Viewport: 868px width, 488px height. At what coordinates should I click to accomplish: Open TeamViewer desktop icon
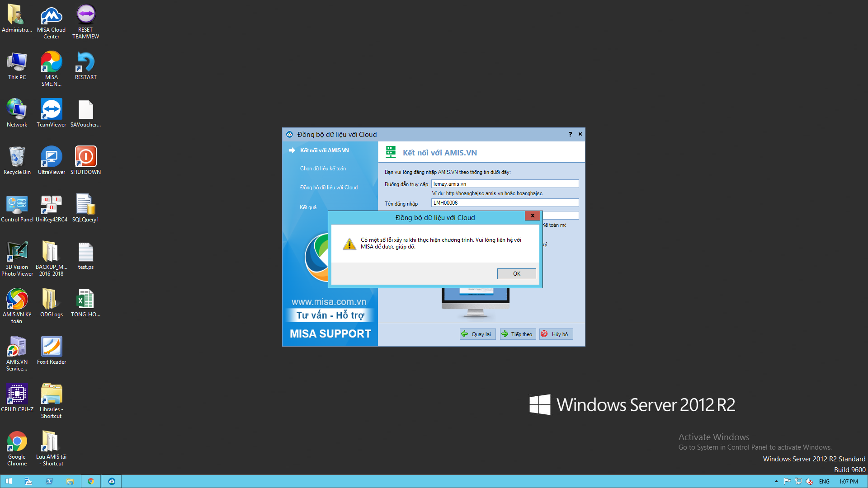tap(51, 113)
